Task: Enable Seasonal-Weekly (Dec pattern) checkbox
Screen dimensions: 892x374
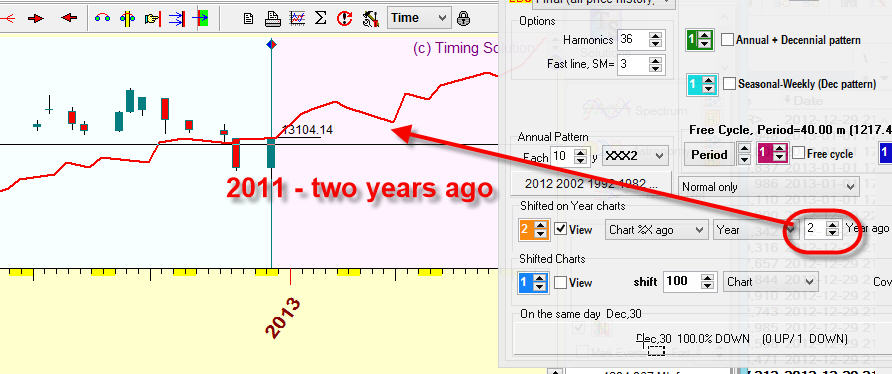Action: pyautogui.click(x=729, y=84)
